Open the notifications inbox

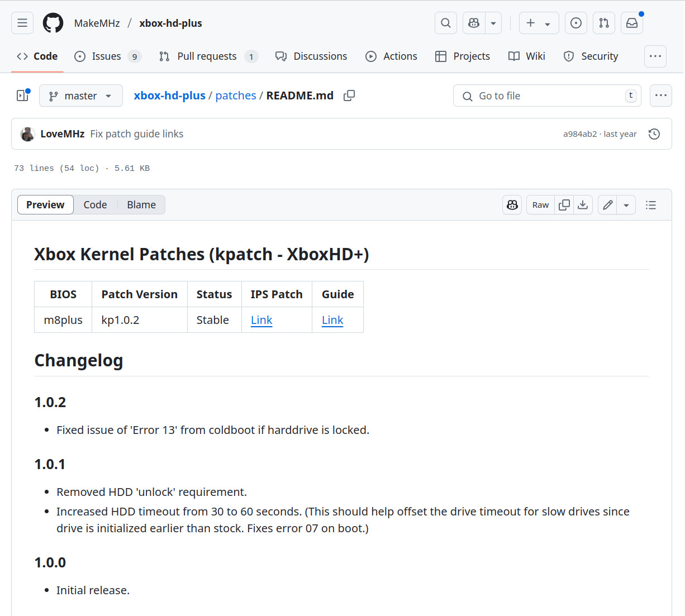point(632,23)
